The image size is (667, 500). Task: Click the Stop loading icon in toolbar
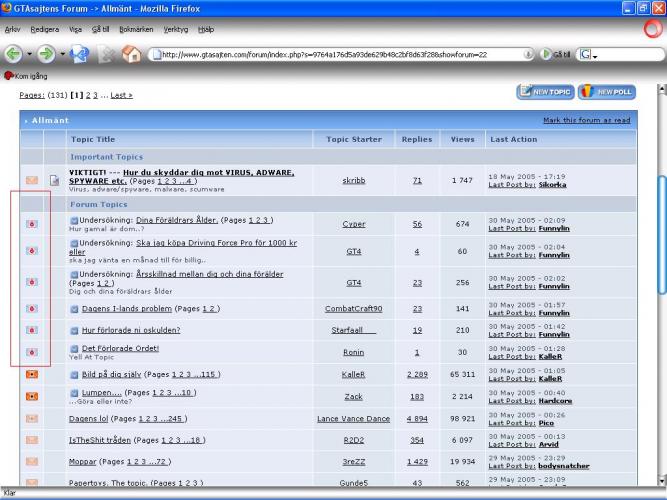[x=107, y=54]
